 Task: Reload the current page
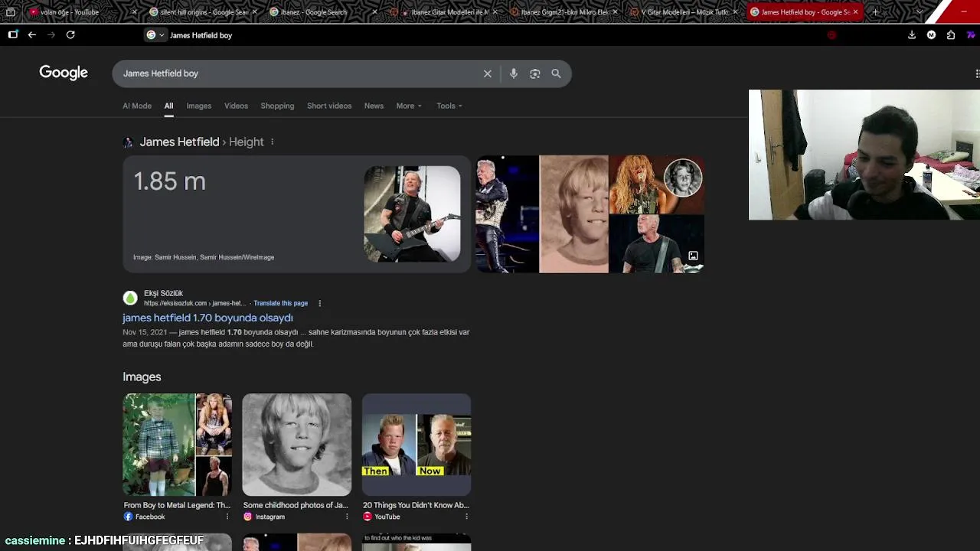coord(70,34)
